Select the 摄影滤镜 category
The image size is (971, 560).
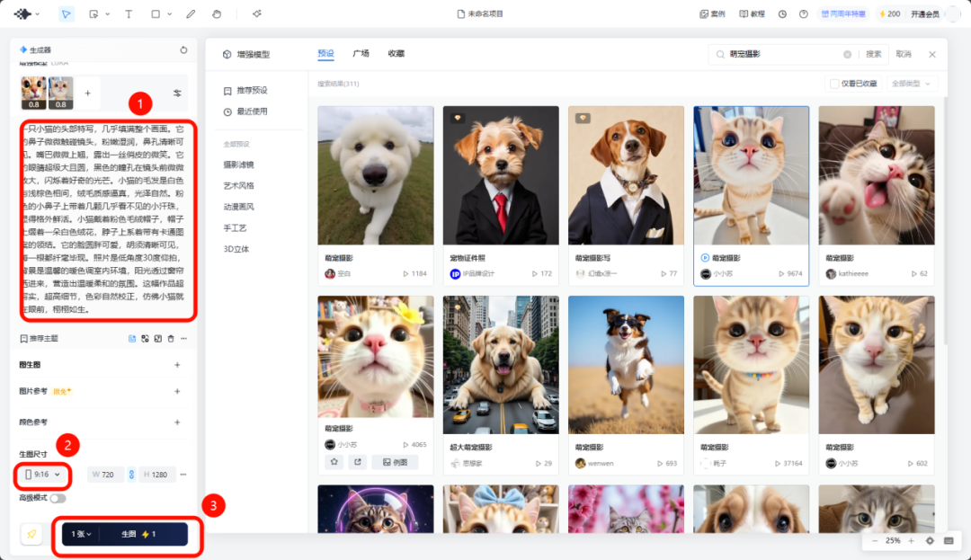(239, 164)
